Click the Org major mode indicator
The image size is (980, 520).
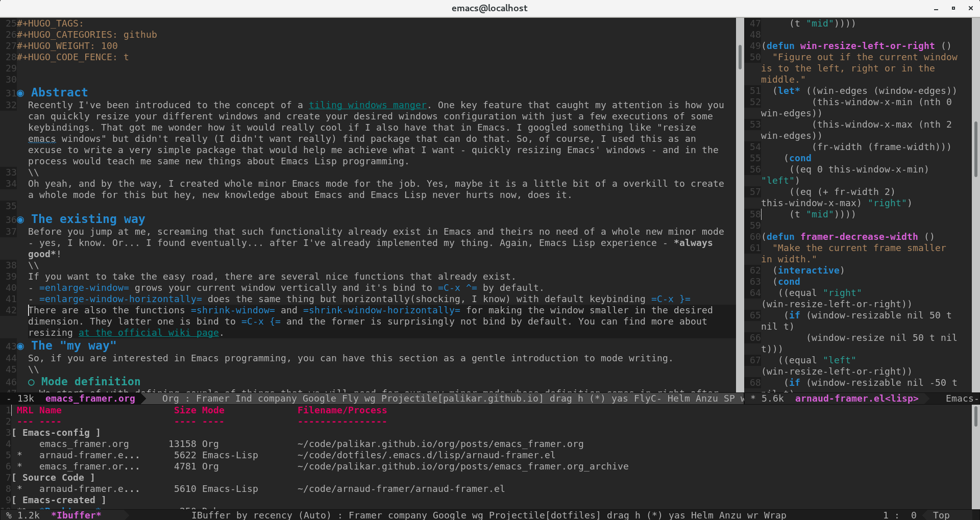coord(170,399)
